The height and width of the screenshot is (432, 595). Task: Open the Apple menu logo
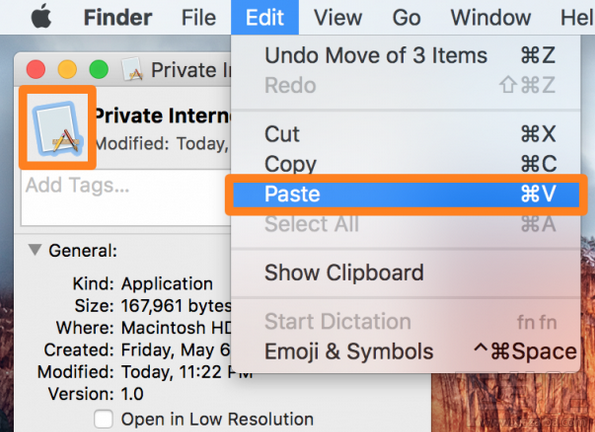pos(41,17)
